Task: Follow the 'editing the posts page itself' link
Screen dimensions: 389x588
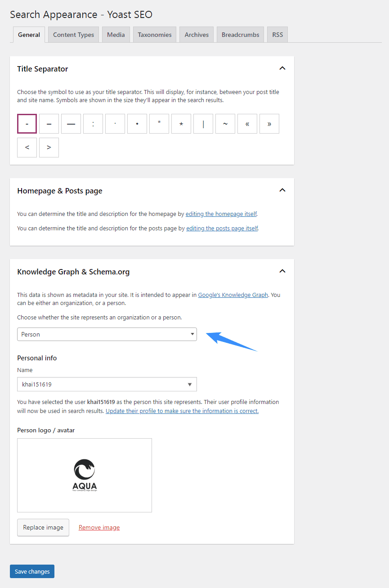Action: point(222,229)
